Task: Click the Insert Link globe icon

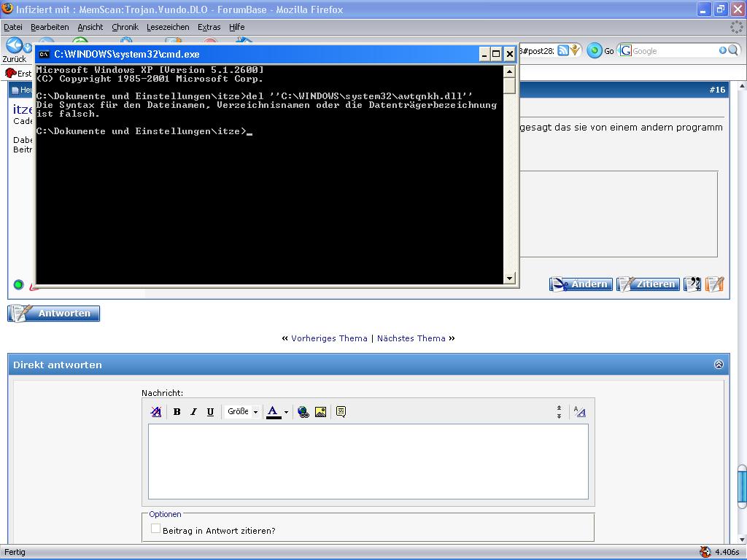Action: (x=303, y=412)
